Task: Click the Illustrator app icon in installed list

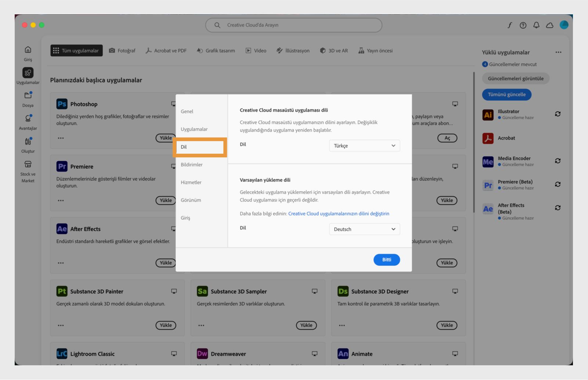Action: (x=488, y=115)
